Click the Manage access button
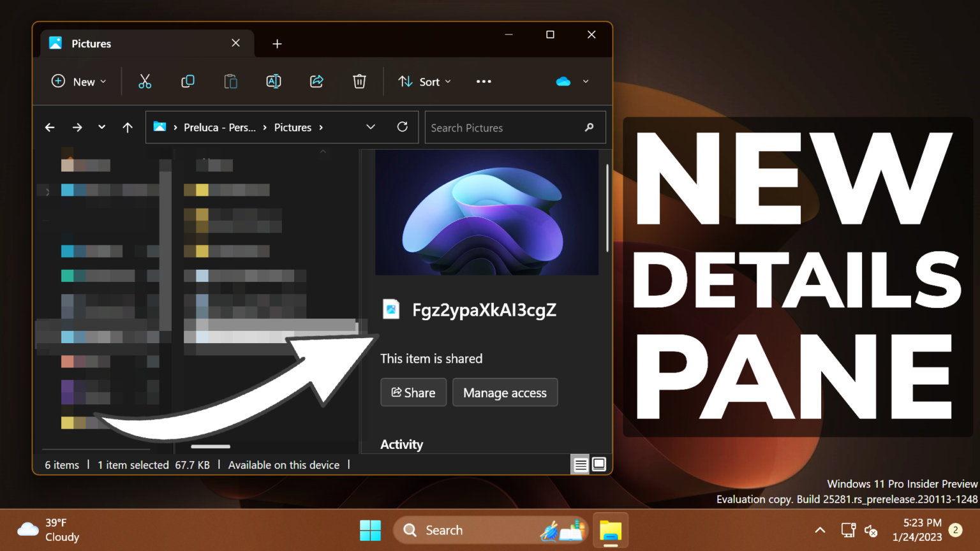 (505, 392)
